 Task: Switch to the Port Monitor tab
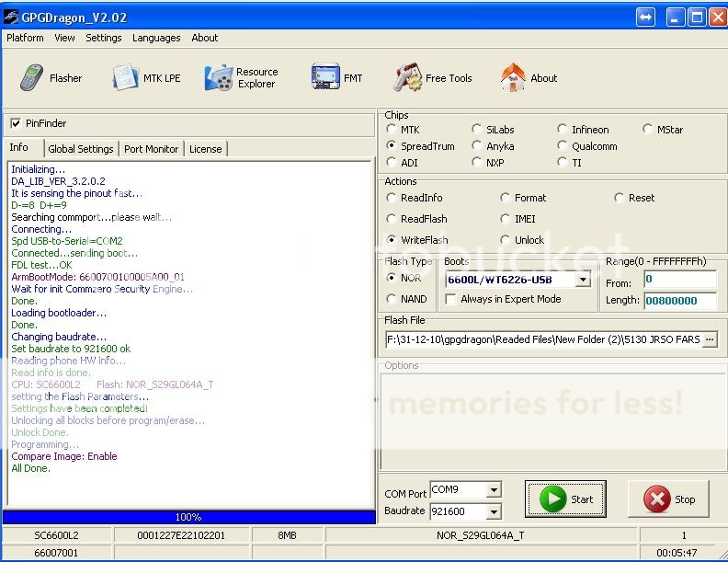click(152, 149)
